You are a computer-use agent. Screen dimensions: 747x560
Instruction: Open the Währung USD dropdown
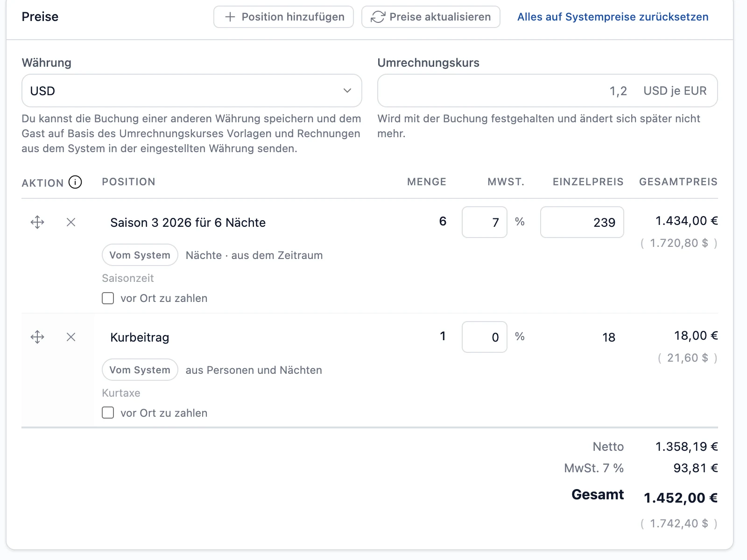pos(192,91)
